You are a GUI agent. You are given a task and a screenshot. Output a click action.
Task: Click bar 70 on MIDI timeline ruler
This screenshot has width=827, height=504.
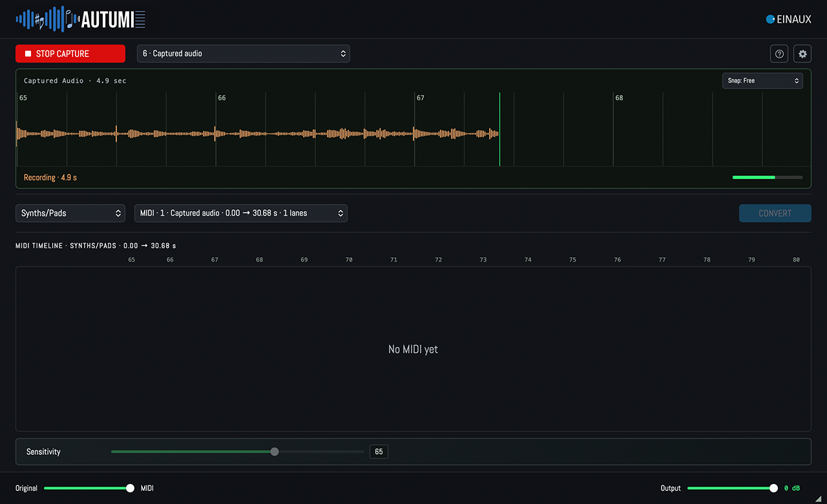[x=349, y=260]
